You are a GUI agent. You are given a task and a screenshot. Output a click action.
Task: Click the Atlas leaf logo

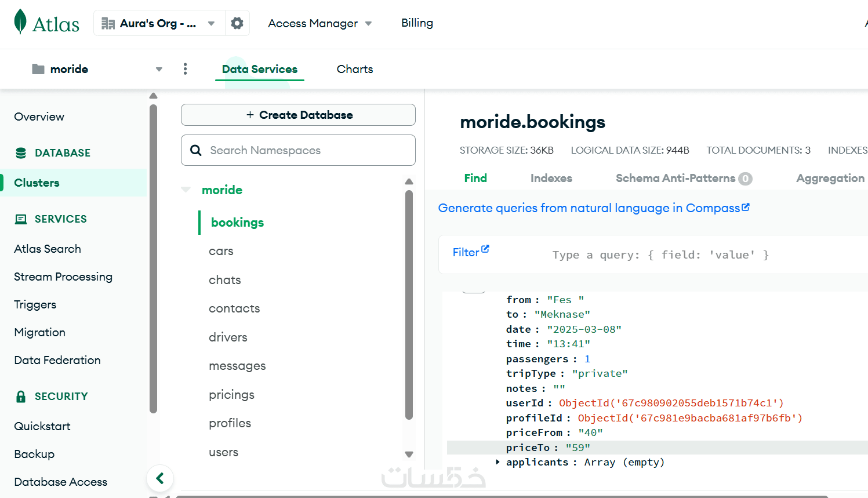click(20, 21)
